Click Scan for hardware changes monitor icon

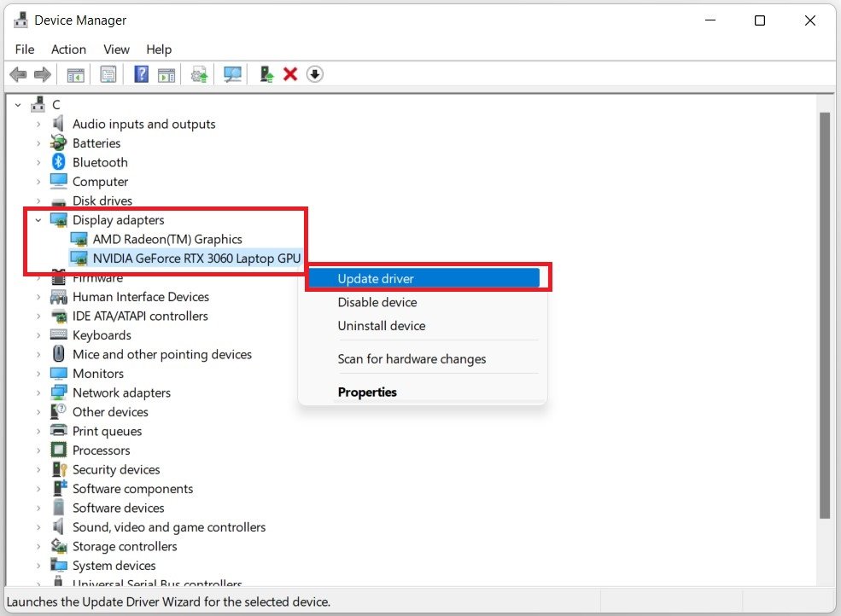(232, 74)
